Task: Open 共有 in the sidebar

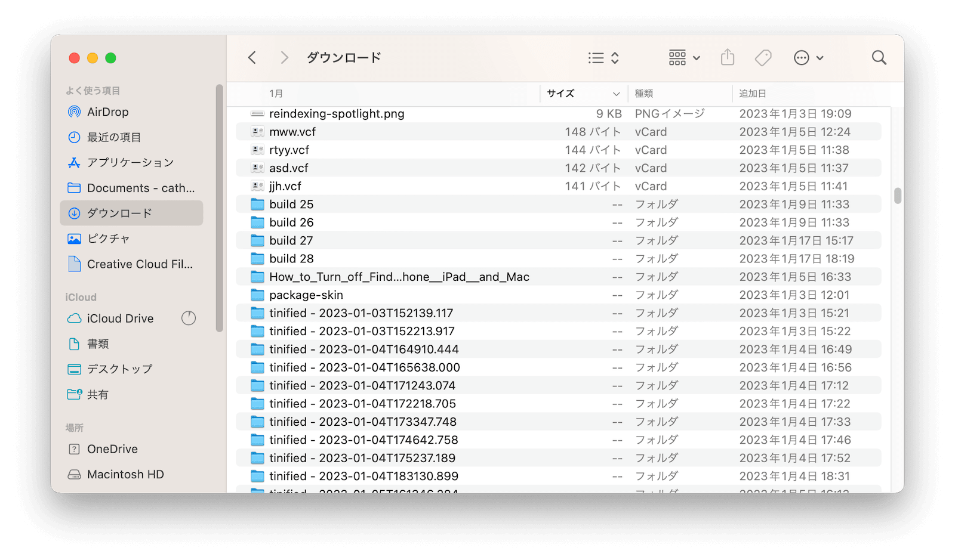Action: (x=131, y=394)
